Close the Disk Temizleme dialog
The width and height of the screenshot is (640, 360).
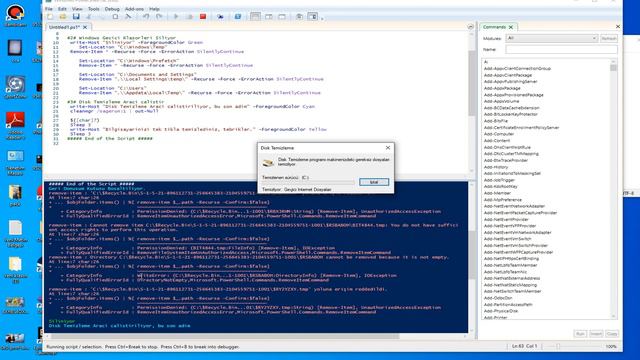[x=388, y=147]
